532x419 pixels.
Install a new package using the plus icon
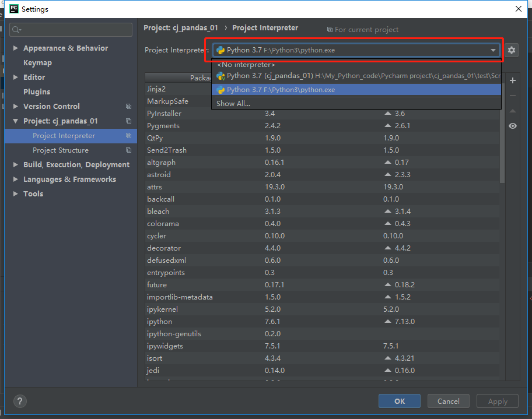pos(512,80)
